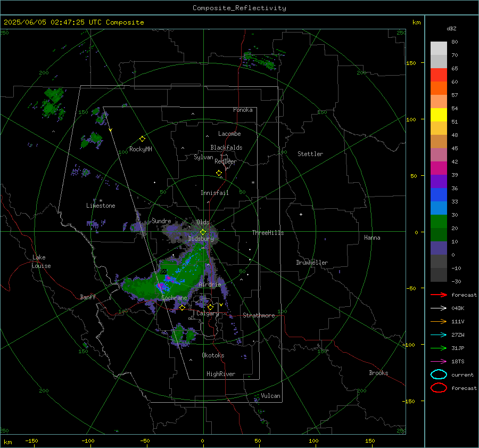Click the Cochrane city label
The height and width of the screenshot is (448, 479).
pos(174,298)
